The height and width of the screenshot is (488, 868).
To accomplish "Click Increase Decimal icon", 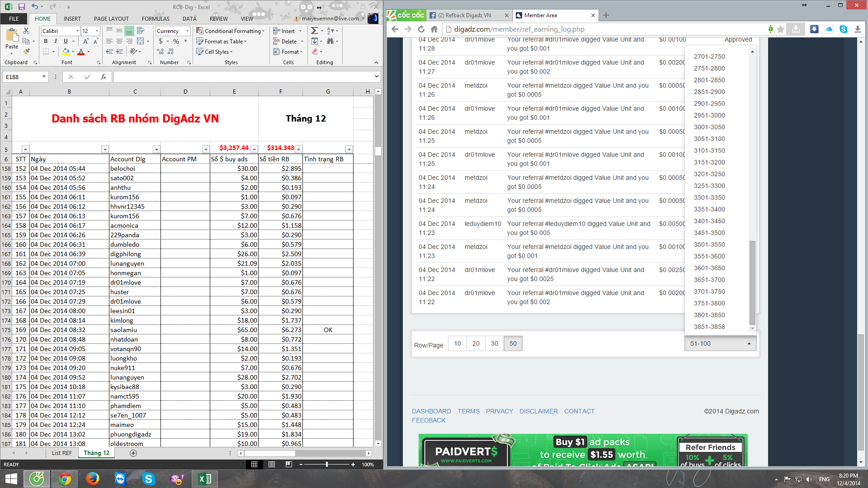I will click(160, 52).
